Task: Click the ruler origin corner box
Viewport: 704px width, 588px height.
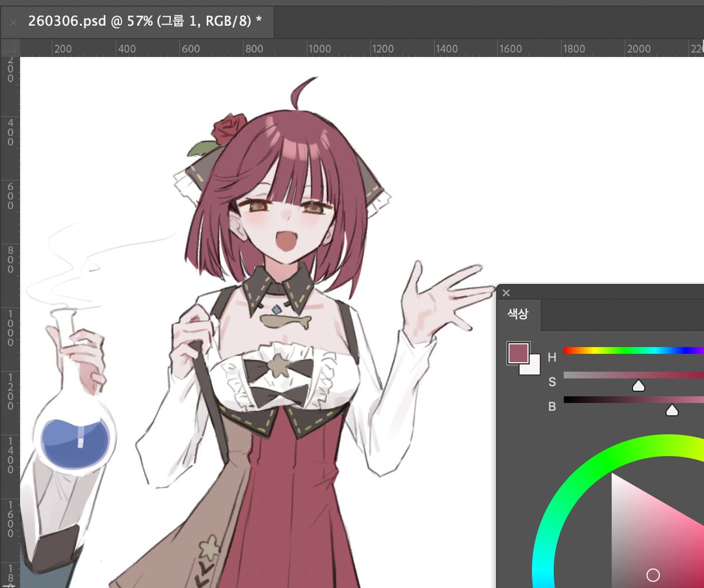Action: click(x=10, y=48)
